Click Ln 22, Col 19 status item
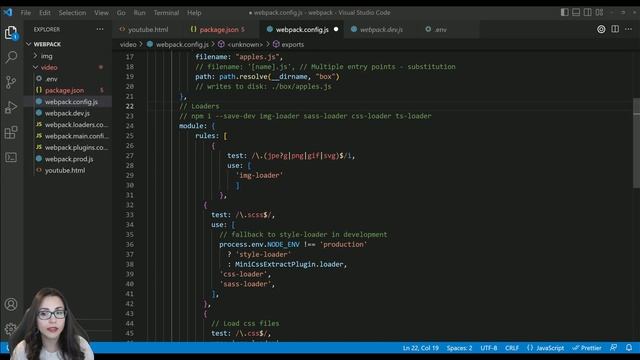 click(420, 348)
